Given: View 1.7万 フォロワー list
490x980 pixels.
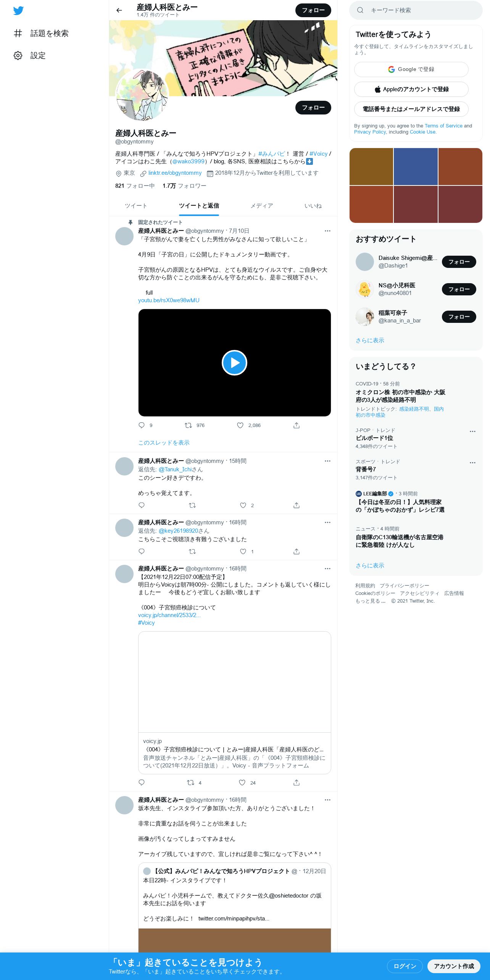Looking at the screenshot, I should (x=184, y=186).
